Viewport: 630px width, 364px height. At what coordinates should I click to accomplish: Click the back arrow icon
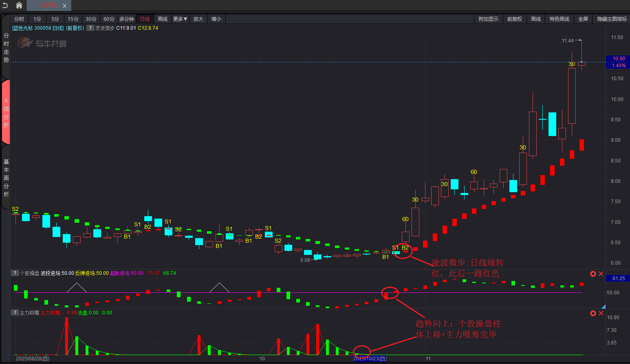pyautogui.click(x=5, y=5)
